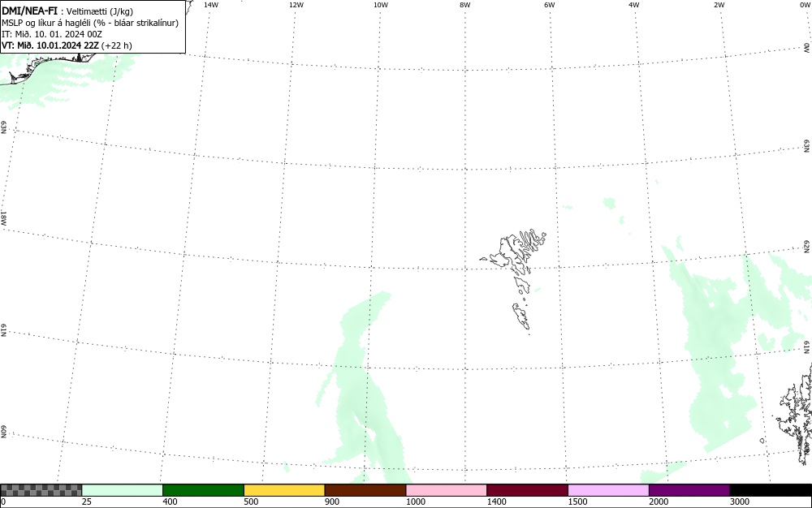Click the gray checkered legend swatch at 0
This screenshot has height=508, width=812.
pyautogui.click(x=41, y=490)
